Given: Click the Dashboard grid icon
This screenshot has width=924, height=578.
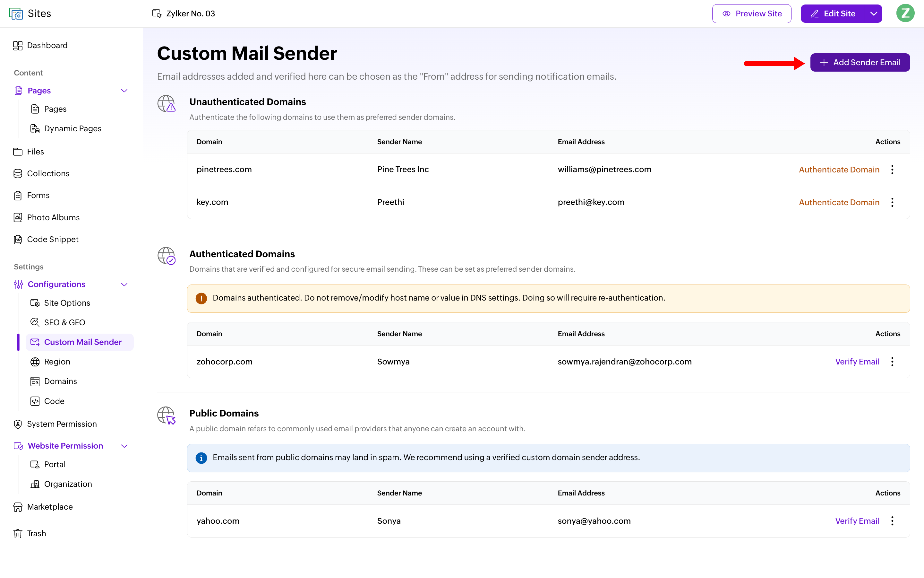Looking at the screenshot, I should pos(18,46).
